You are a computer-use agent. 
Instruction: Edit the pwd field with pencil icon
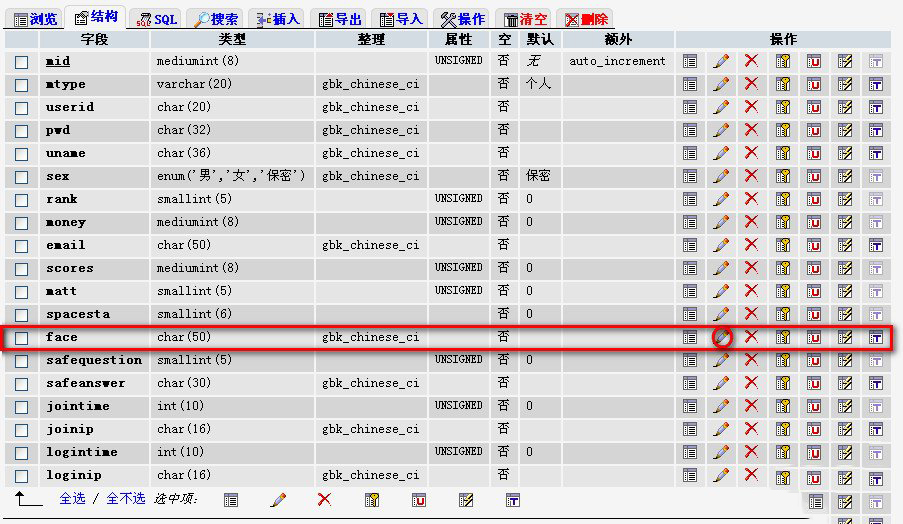(x=721, y=130)
